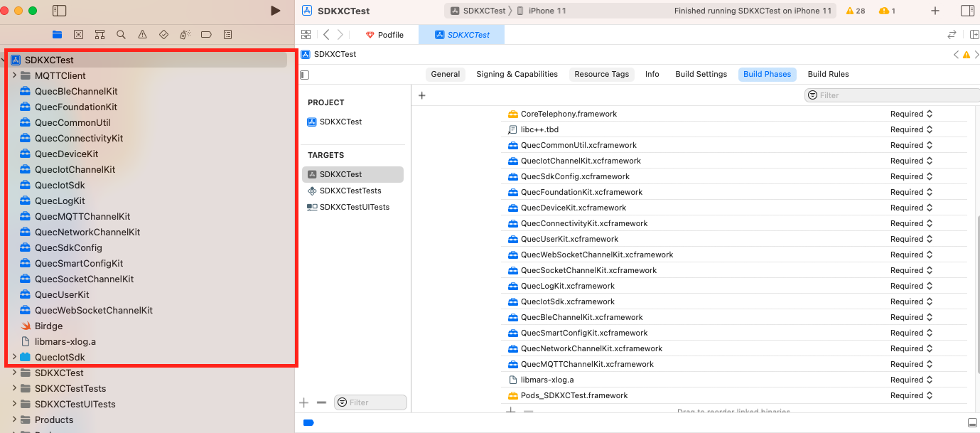Open the Breakpoint navigator

click(206, 34)
